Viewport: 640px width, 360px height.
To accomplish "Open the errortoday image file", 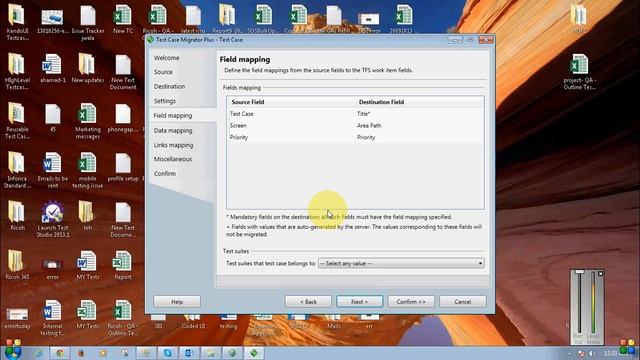I will click(17, 318).
